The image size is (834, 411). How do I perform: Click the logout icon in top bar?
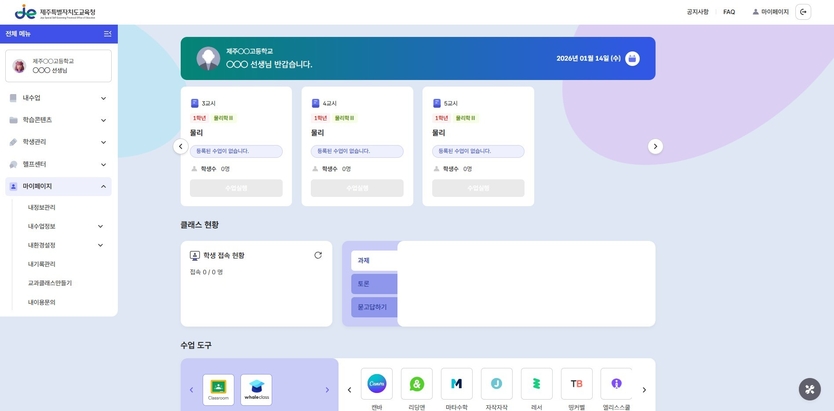803,12
